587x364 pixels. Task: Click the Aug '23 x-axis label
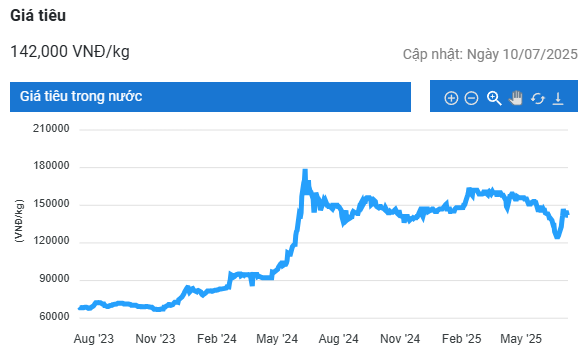click(94, 339)
